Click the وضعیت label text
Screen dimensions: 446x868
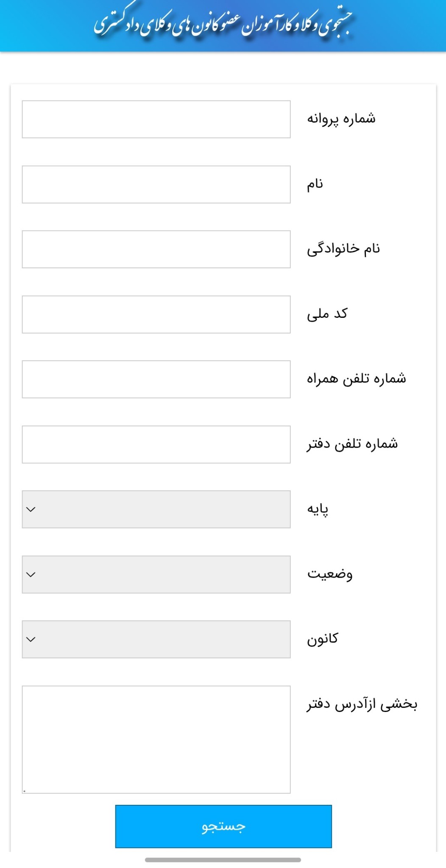click(330, 574)
